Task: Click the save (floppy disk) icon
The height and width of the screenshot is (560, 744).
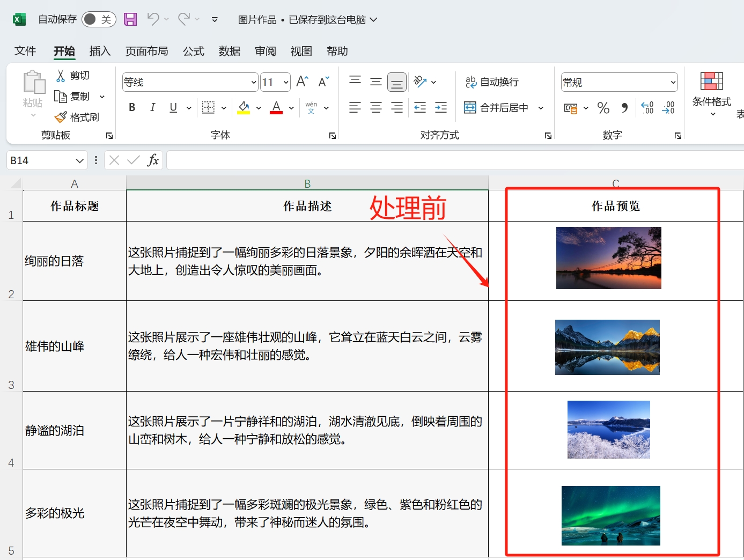Action: coord(130,19)
